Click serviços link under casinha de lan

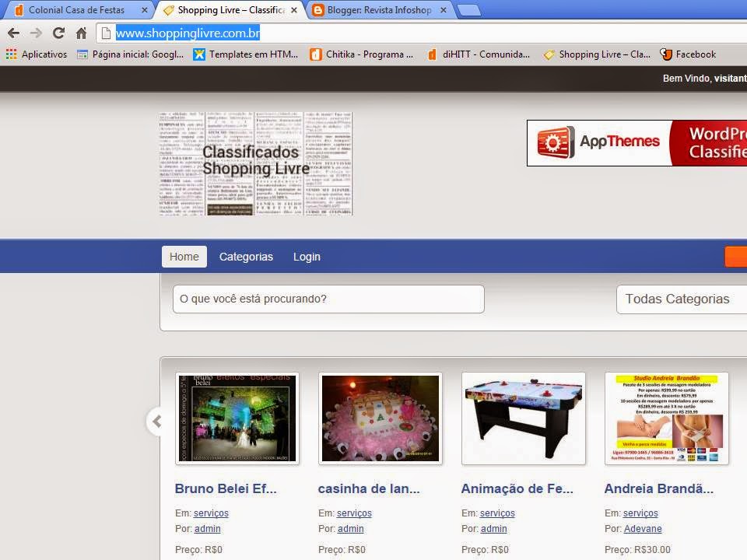(354, 513)
